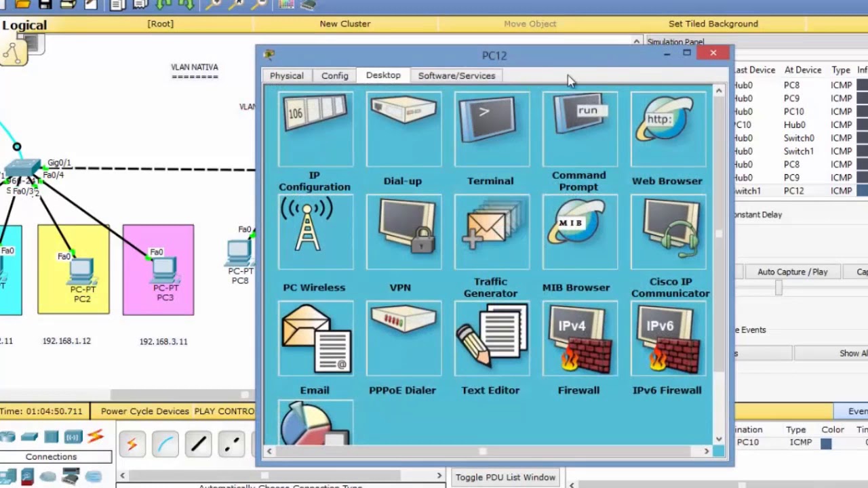Screen dimensions: 868x488
Task: Select event row with At Device PC10
Action: point(800,112)
